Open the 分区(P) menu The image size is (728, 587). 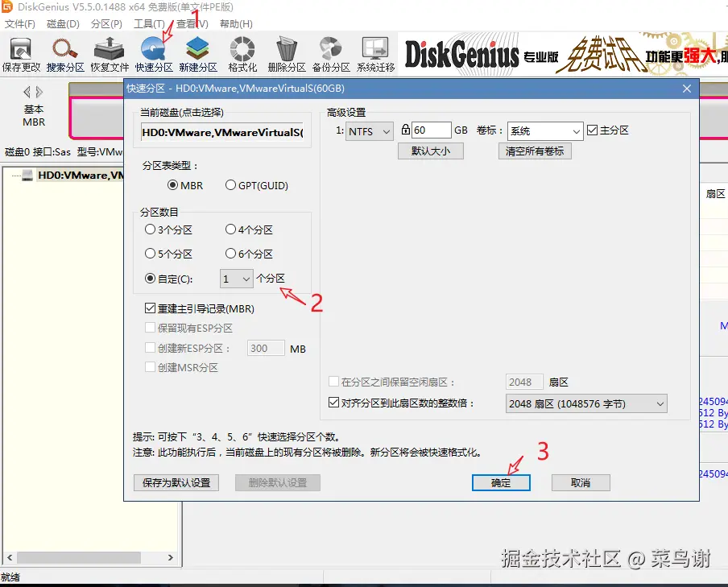pyautogui.click(x=106, y=23)
